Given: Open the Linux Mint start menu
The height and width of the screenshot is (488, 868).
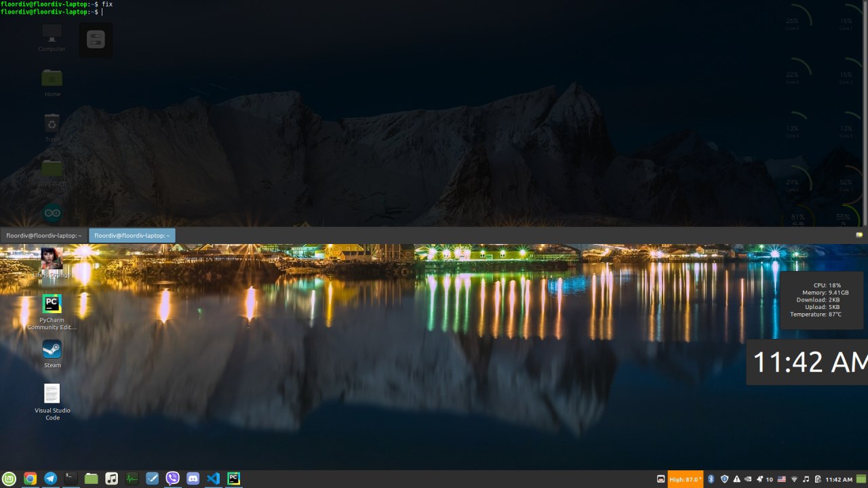Looking at the screenshot, I should click(9, 479).
